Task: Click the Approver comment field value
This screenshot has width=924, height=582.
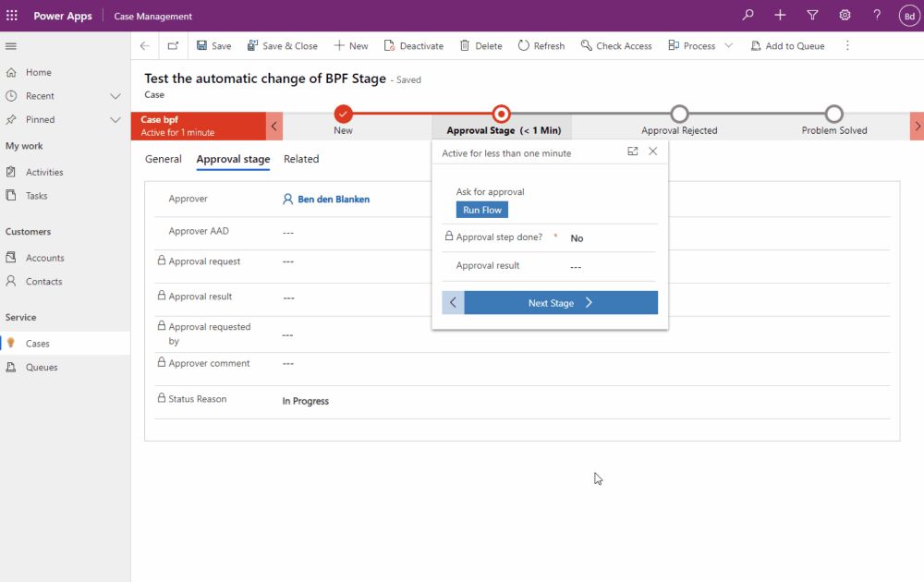Action: tap(288, 363)
